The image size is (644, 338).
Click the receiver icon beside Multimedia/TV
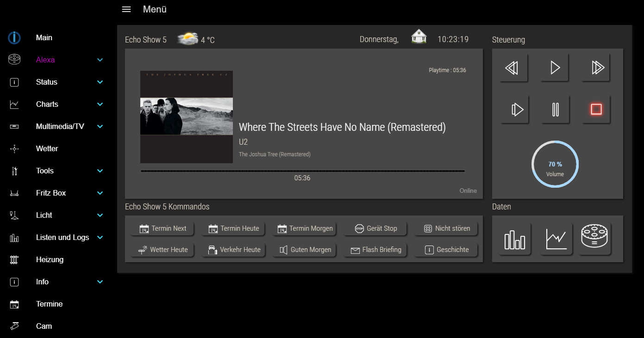click(x=14, y=126)
